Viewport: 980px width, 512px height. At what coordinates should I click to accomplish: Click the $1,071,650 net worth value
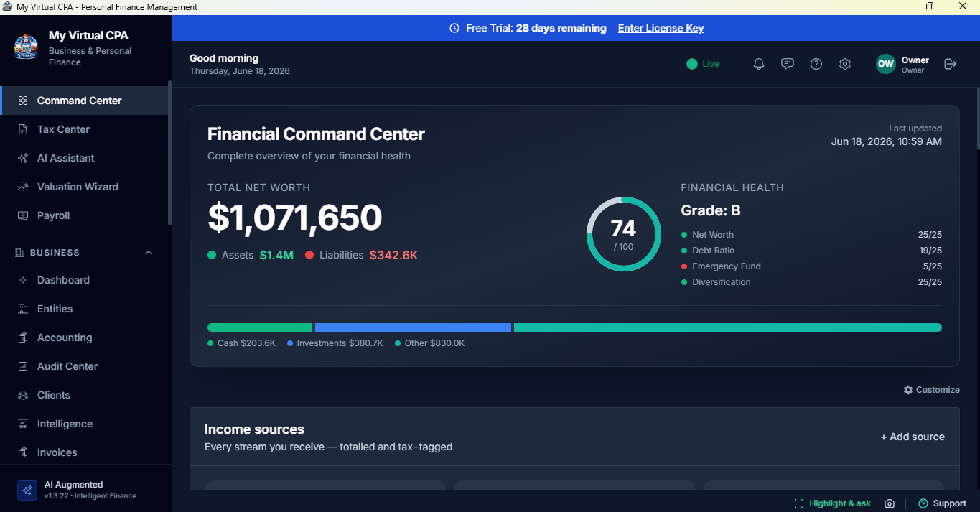tap(295, 218)
